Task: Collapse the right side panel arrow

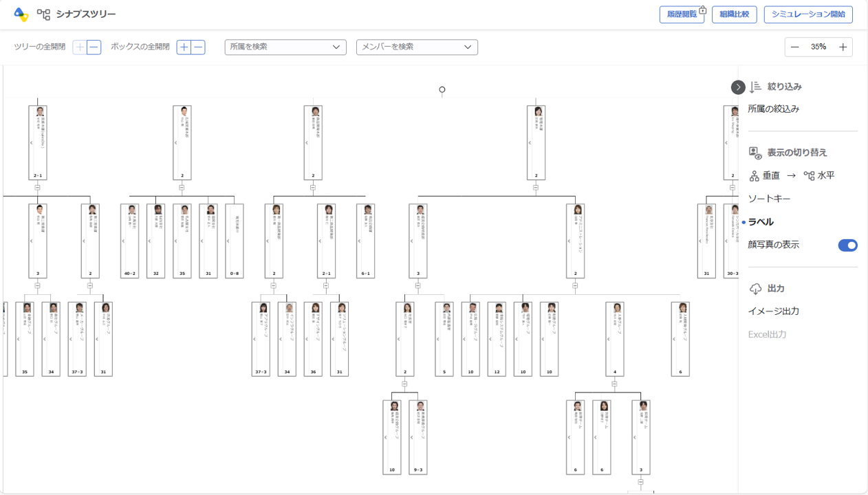Action: coord(738,87)
